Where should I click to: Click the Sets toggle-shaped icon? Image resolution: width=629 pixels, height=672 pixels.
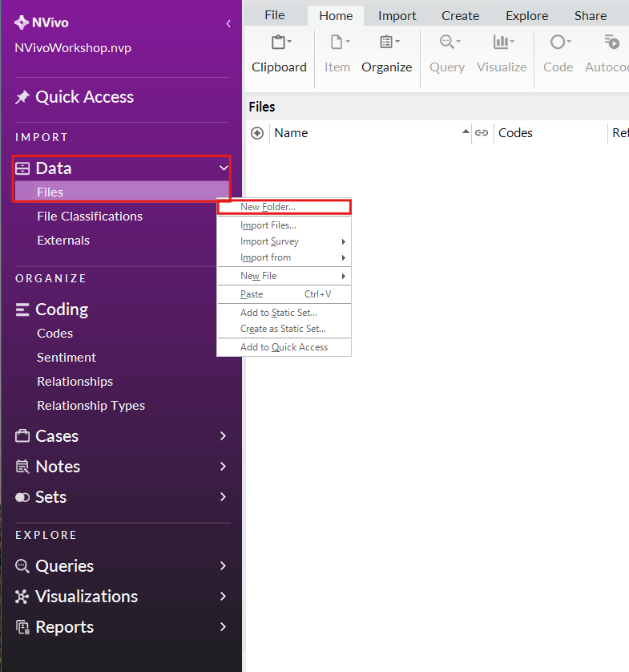pos(22,497)
